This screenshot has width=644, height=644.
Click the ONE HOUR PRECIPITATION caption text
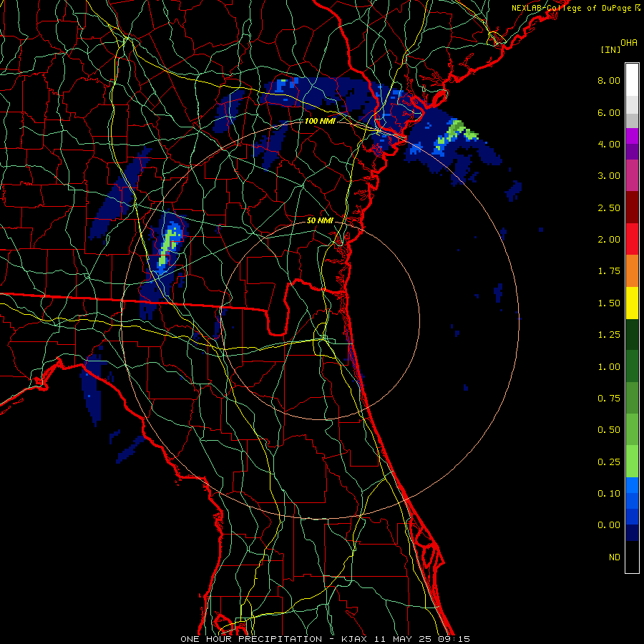[x=251, y=639]
